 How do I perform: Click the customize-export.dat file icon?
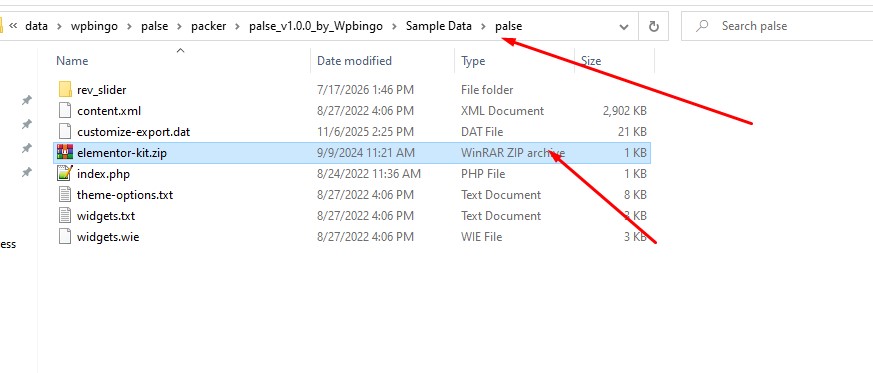[65, 132]
